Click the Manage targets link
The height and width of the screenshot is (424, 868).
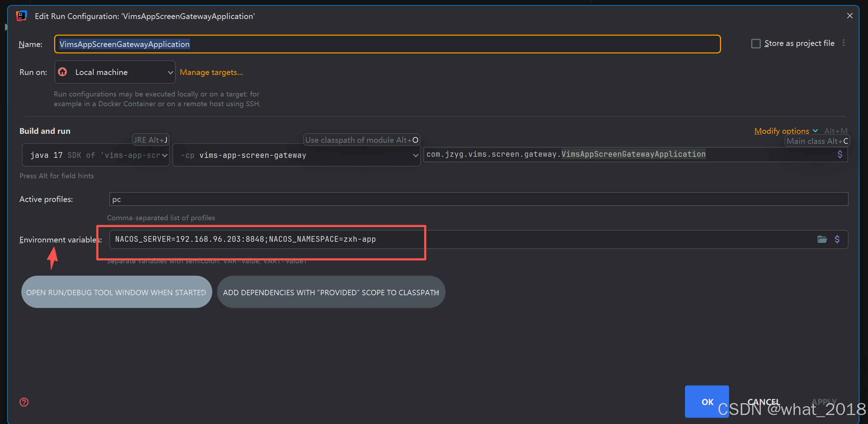pos(211,72)
